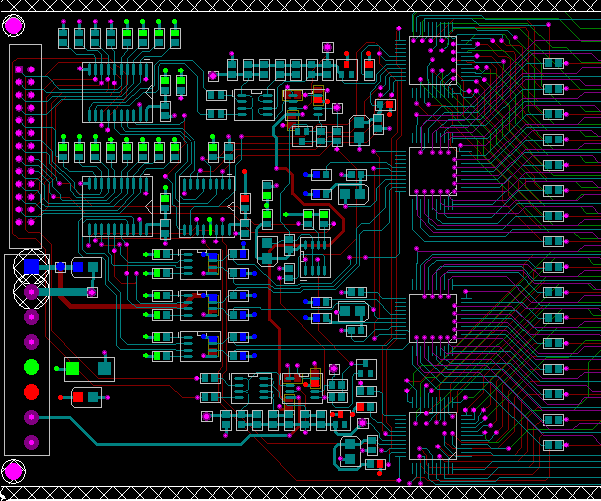Screen dimensions: 601x501
Task: Click the bottommost resistor in the far-right column
Action: point(553,445)
